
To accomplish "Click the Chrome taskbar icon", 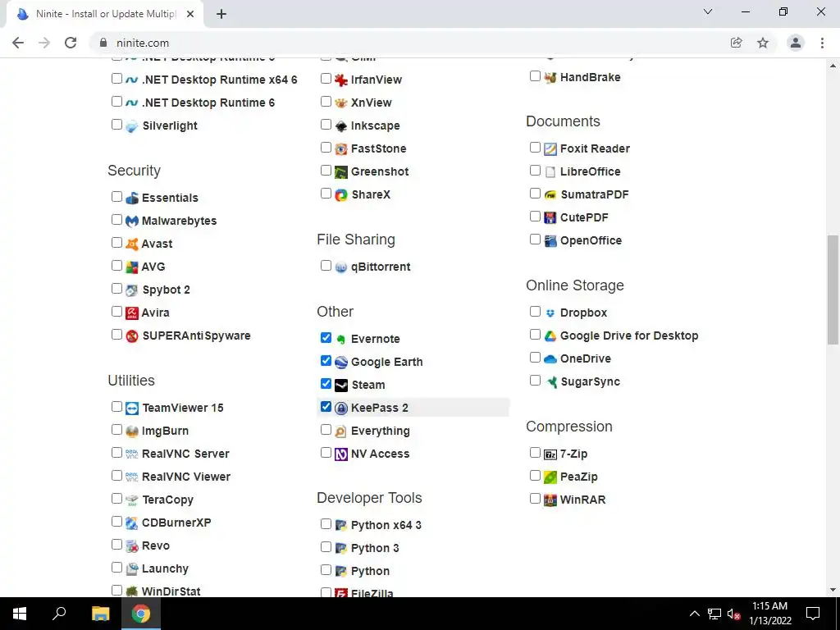I will [141, 614].
